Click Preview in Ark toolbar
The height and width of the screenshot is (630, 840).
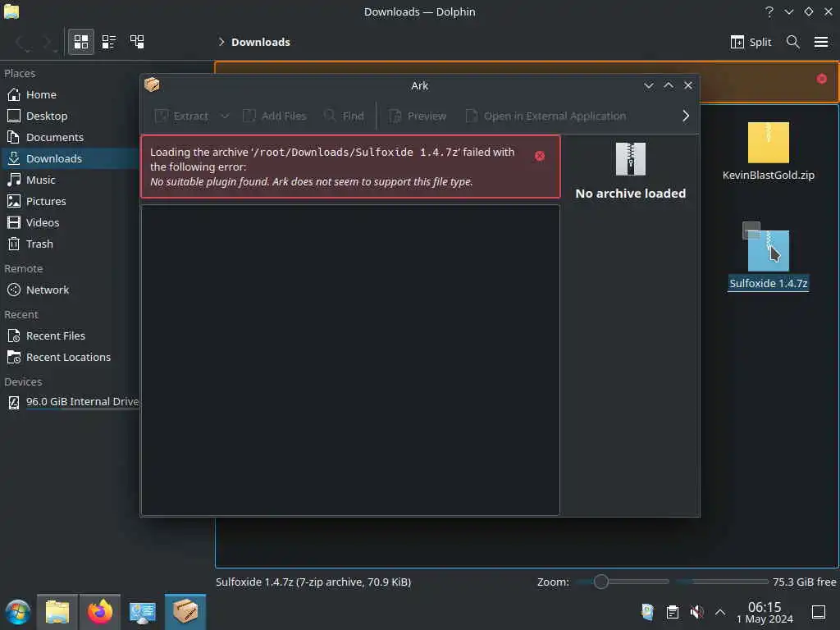coord(418,116)
